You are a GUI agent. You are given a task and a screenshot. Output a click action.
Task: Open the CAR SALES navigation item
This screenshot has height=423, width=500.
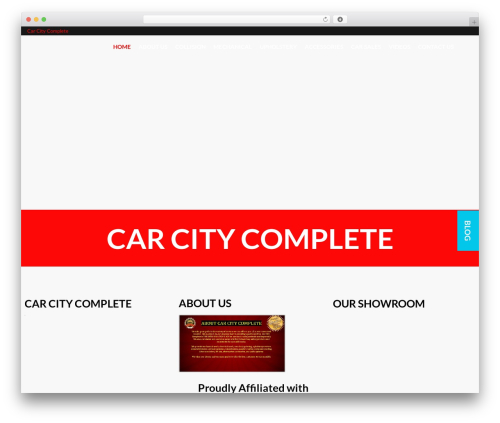[x=366, y=47]
